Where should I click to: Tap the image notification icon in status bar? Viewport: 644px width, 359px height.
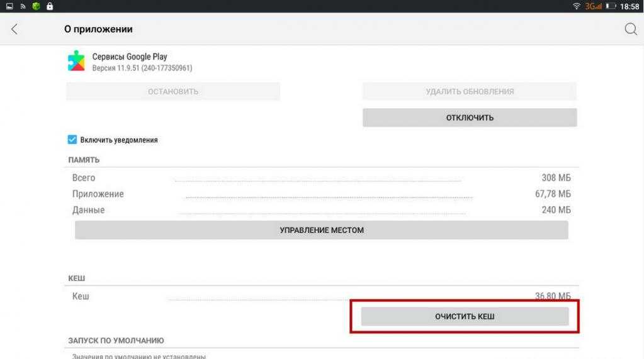[x=9, y=6]
